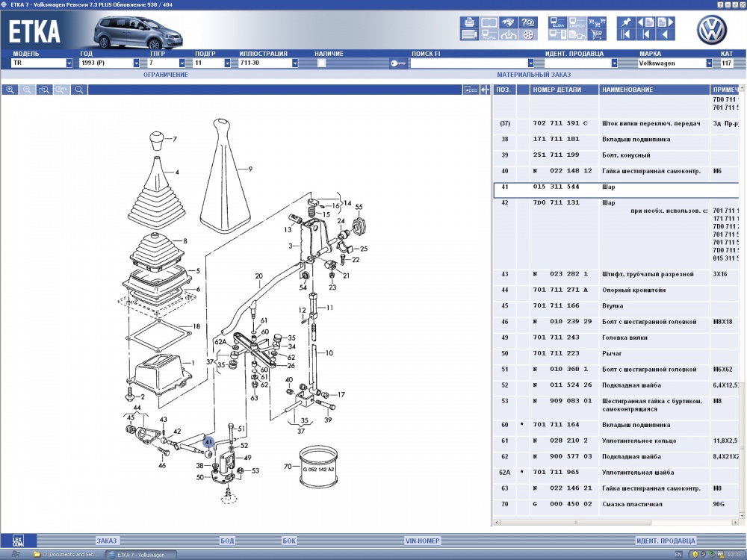Screen dimensions: 747x560
Task: Open the МОДЕЛЬ dropdown showing TR
Action: 69,63
